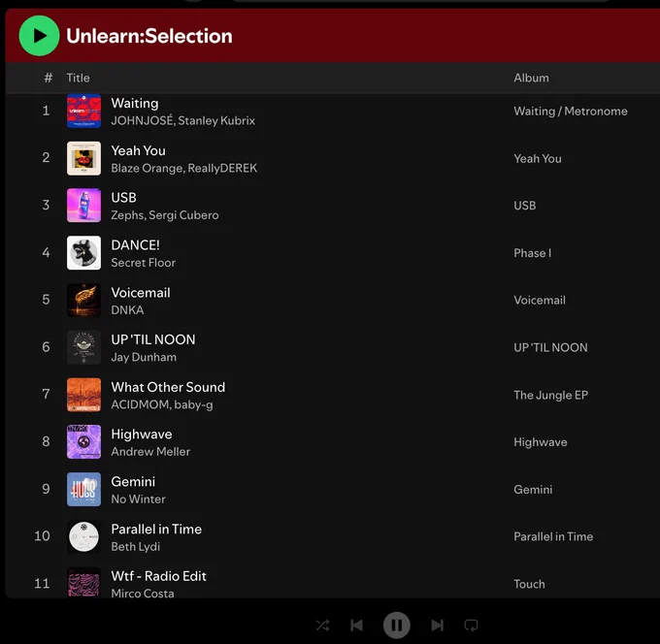
Task: Open the album Highwave in Album column
Action: pos(540,442)
